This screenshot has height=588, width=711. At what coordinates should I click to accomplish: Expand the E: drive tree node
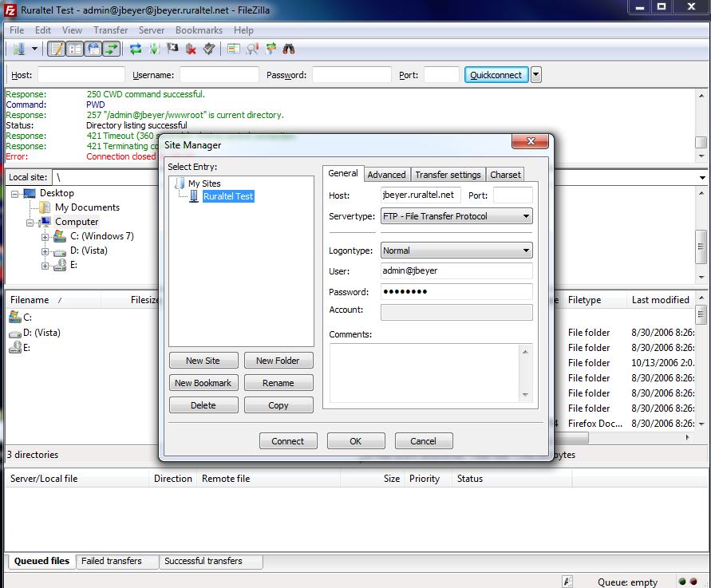pyautogui.click(x=45, y=266)
